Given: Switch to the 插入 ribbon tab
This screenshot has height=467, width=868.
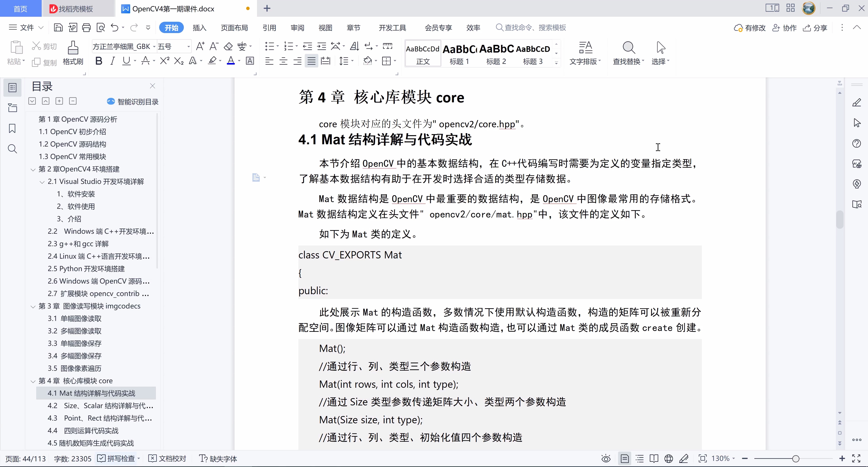Looking at the screenshot, I should (x=199, y=28).
